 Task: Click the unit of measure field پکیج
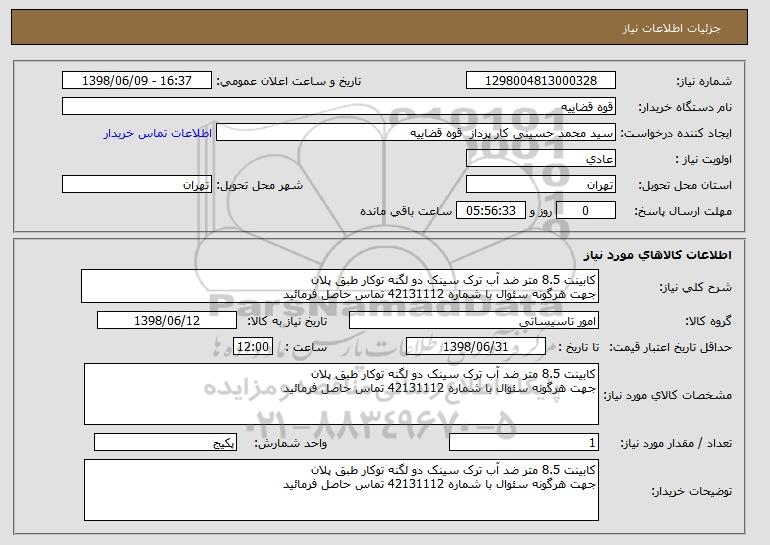pyautogui.click(x=165, y=442)
